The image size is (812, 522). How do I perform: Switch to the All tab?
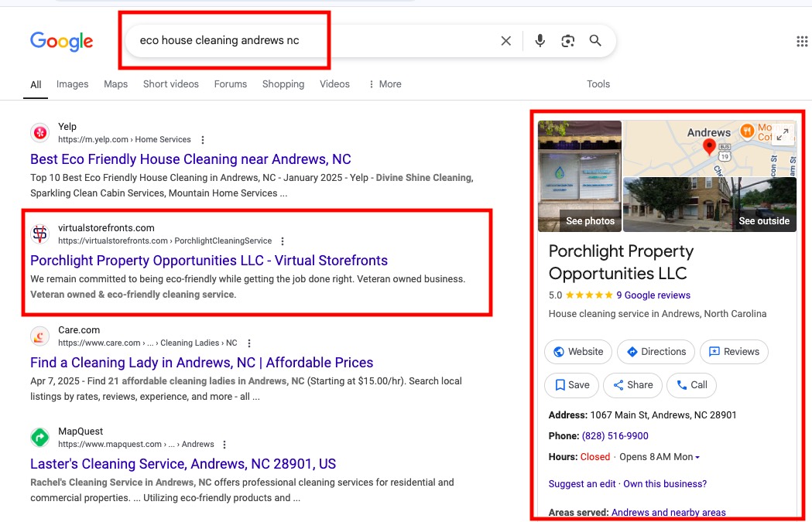(x=36, y=85)
